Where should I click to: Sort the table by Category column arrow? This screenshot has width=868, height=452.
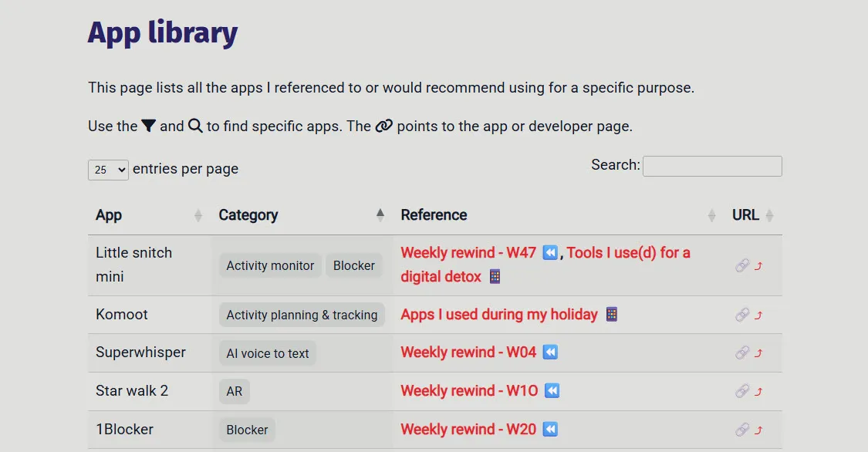(x=380, y=214)
